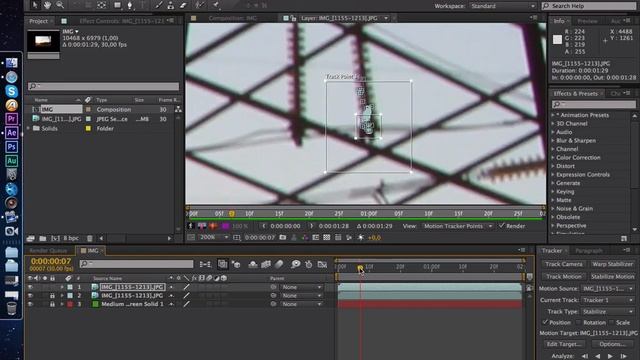Image resolution: width=640 pixels, height=360 pixels.
Task: Open the Motion Source dropdown
Action: pos(607,289)
